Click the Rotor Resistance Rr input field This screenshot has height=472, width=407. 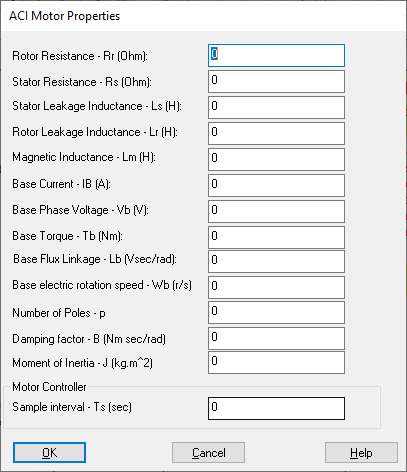tap(276, 55)
